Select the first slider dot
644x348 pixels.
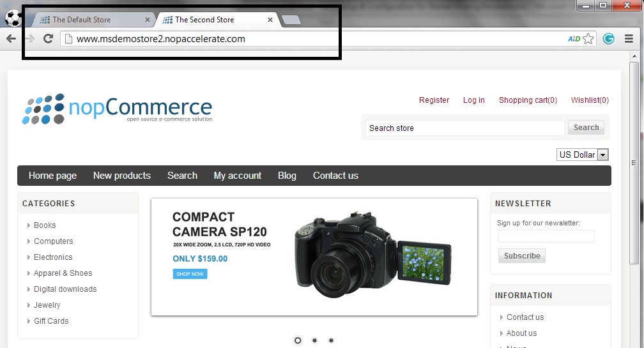[298, 340]
